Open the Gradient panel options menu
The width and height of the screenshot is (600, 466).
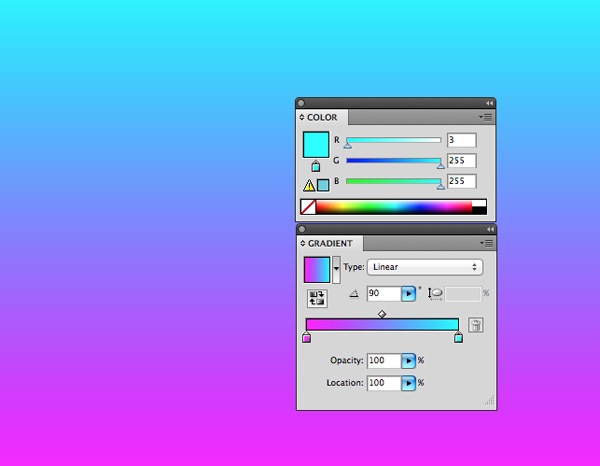[x=486, y=243]
